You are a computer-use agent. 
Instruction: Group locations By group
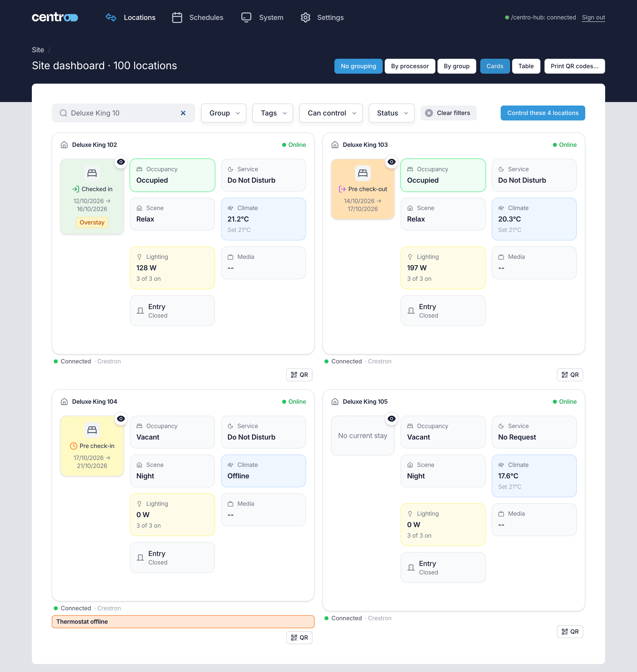point(456,66)
